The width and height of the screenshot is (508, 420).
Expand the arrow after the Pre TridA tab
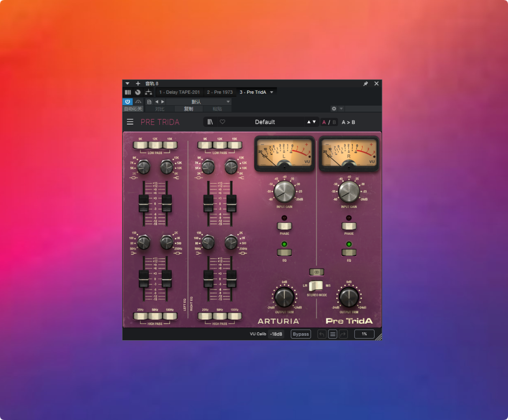coord(272,92)
